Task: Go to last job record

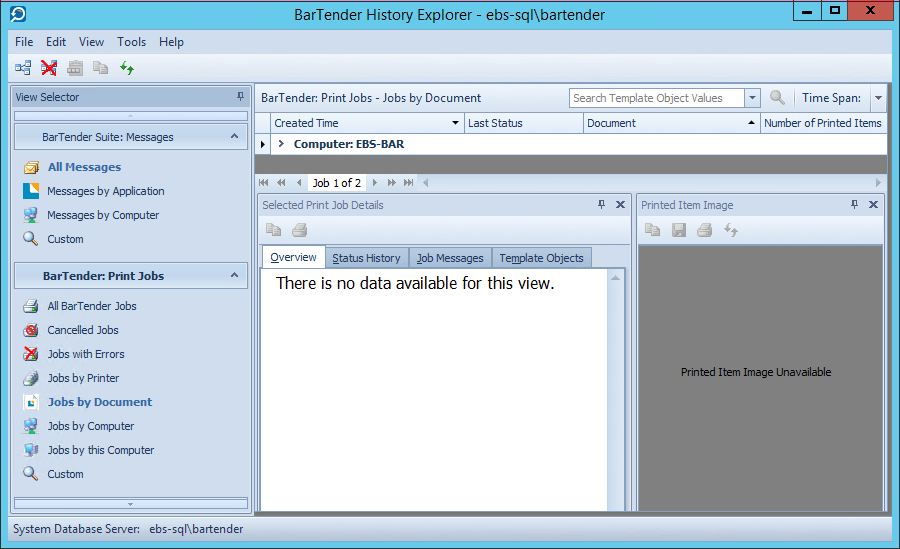Action: click(408, 183)
